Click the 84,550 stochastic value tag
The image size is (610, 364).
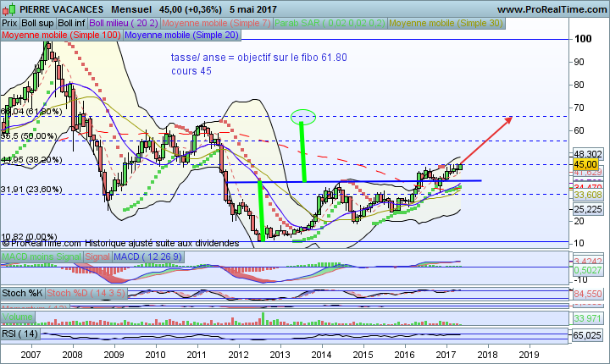(x=588, y=294)
